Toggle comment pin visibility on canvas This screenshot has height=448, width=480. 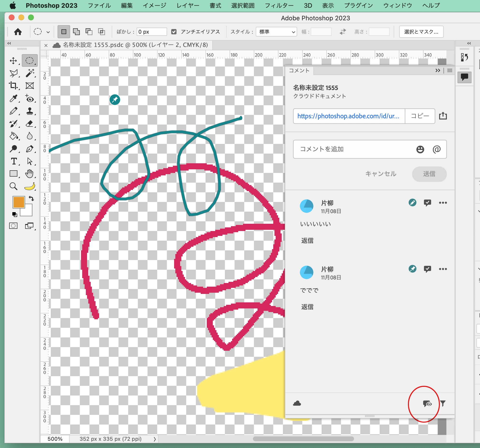(427, 403)
